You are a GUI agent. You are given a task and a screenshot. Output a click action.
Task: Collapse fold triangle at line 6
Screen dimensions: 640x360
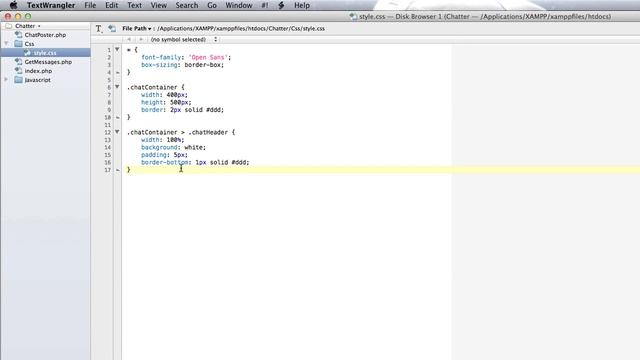pyautogui.click(x=117, y=87)
